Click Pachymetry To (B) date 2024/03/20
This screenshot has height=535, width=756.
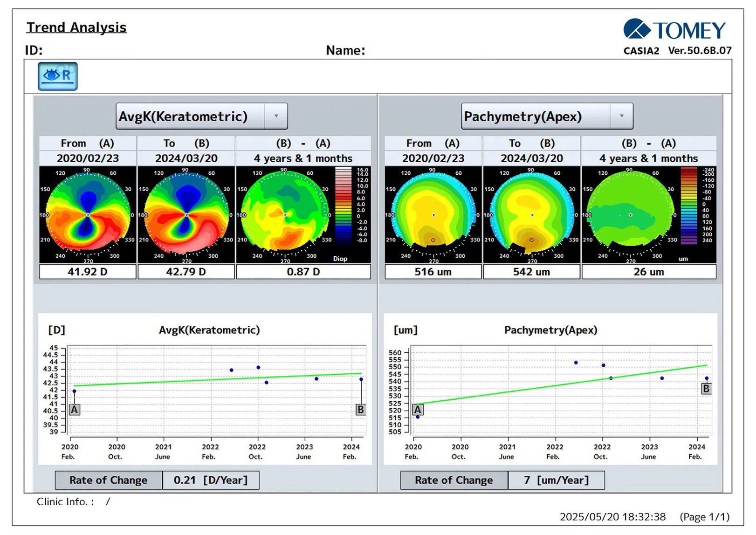532,158
